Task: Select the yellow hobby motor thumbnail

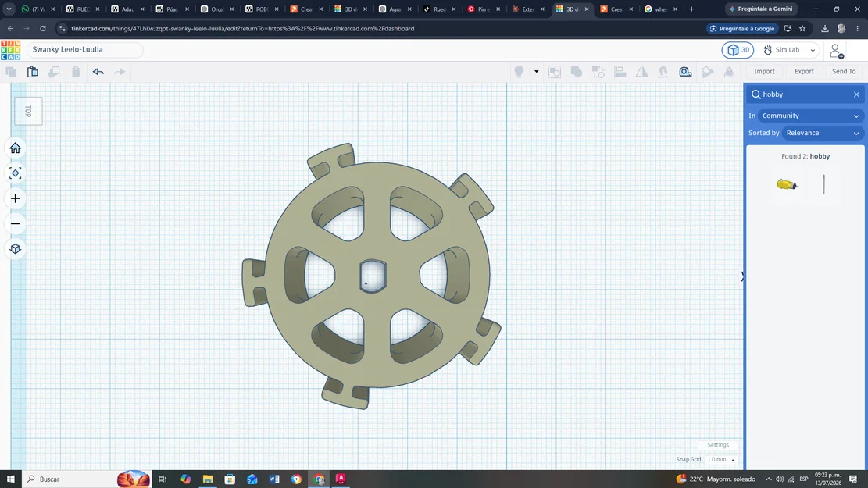Action: pyautogui.click(x=788, y=184)
